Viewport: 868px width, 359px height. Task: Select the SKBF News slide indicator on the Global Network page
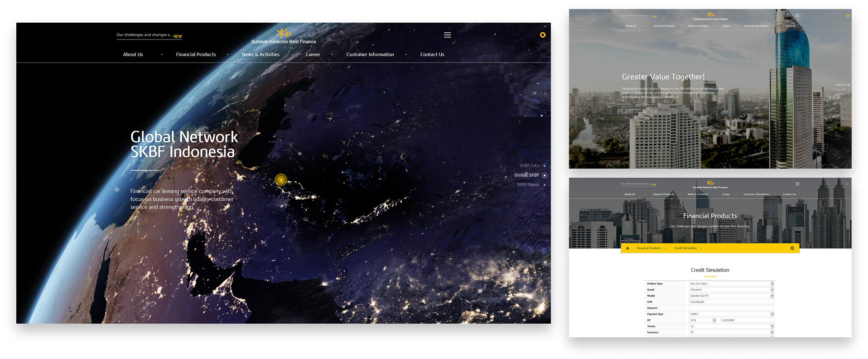(531, 184)
